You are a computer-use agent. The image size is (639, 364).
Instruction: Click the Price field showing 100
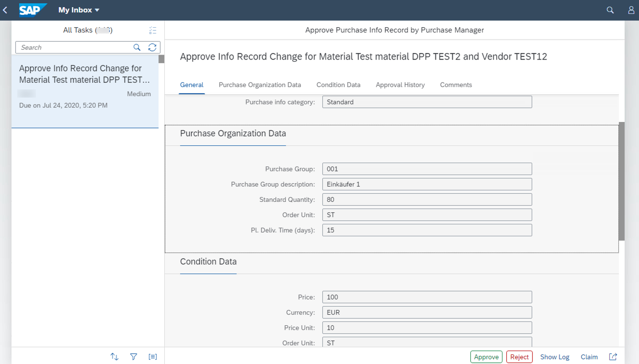click(x=427, y=297)
